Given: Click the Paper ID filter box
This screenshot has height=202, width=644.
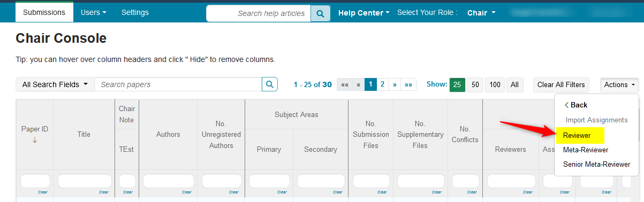Looking at the screenshot, I should point(35,181).
